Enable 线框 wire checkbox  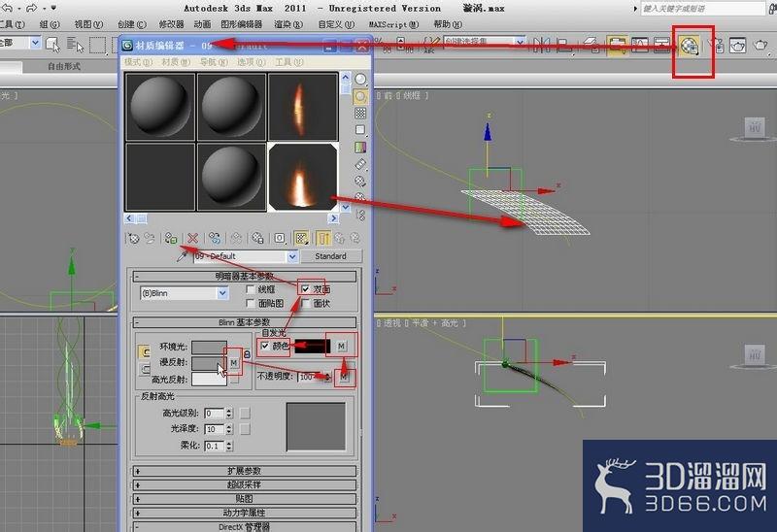(x=251, y=289)
